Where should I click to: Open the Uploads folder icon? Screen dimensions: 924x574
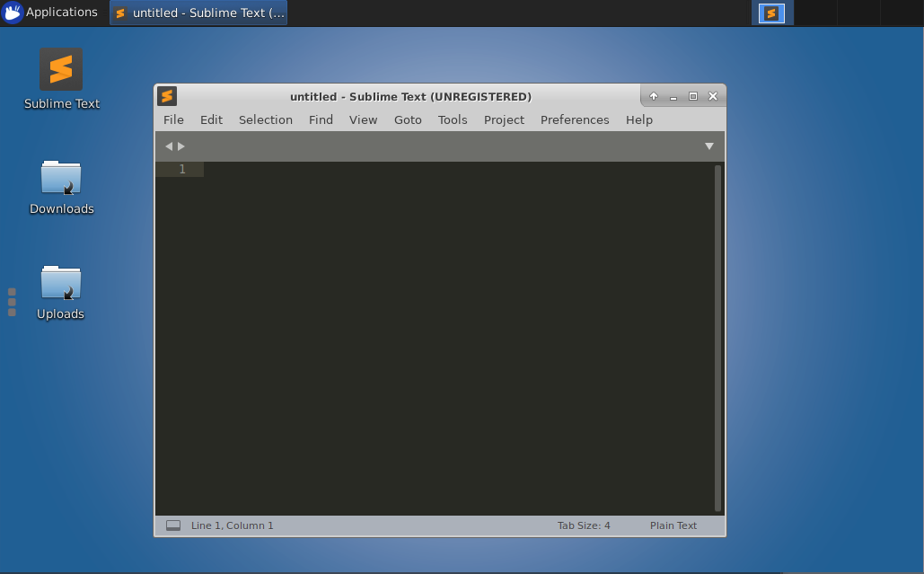61,283
